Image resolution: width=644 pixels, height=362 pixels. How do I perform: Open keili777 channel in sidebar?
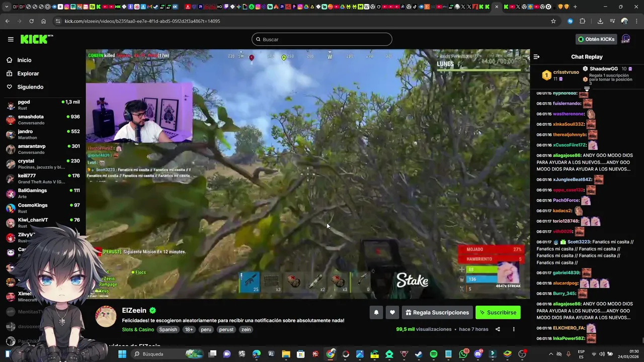pos(43,178)
